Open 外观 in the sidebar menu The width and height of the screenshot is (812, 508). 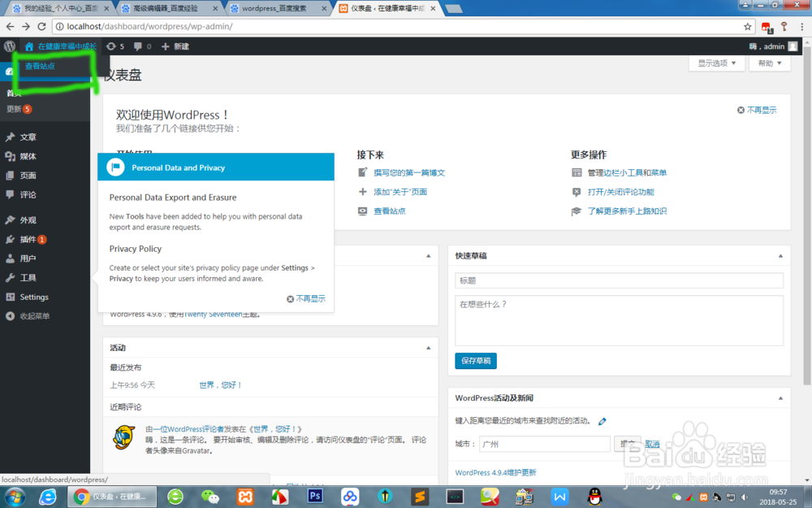[28, 219]
